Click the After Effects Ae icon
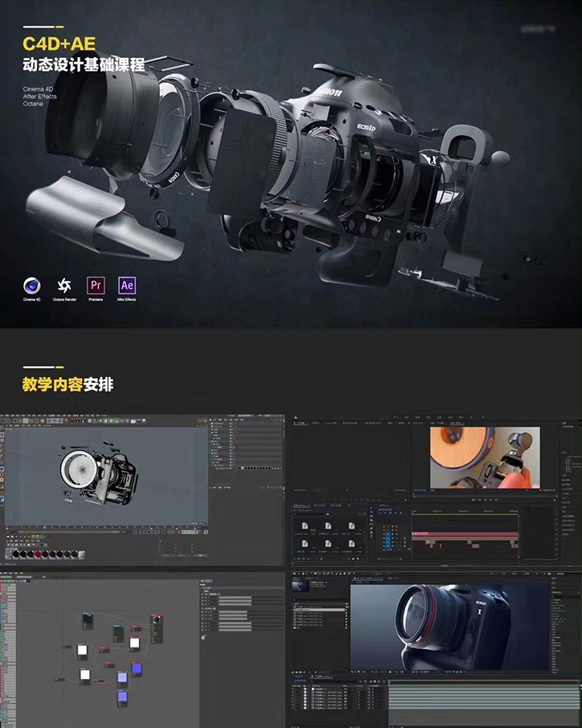Viewport: 582px width, 728px height. pyautogui.click(x=127, y=286)
